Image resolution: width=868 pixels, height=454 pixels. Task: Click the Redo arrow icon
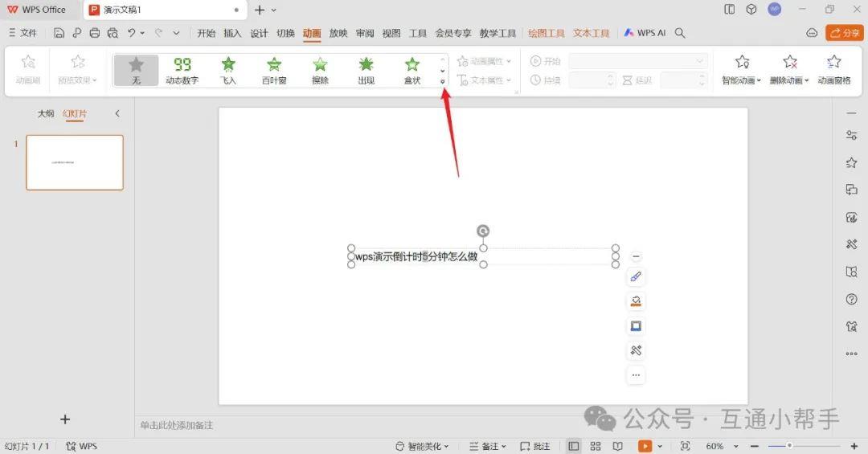[158, 33]
